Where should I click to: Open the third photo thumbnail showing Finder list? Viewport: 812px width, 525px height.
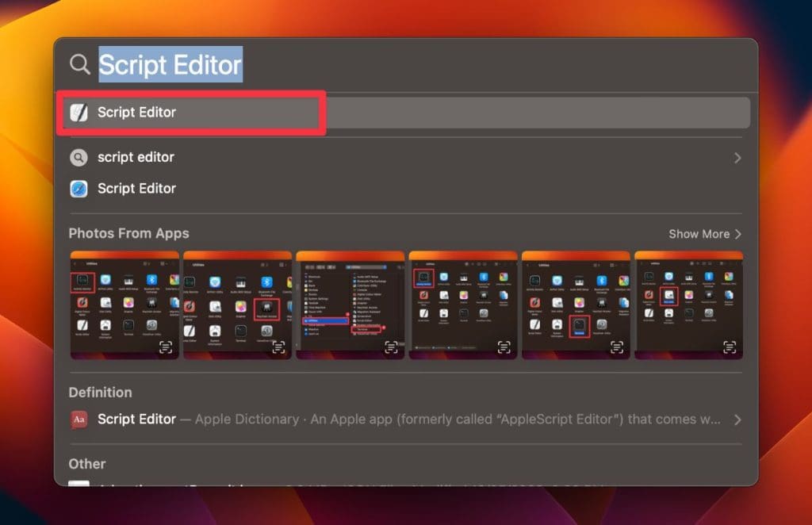point(350,305)
